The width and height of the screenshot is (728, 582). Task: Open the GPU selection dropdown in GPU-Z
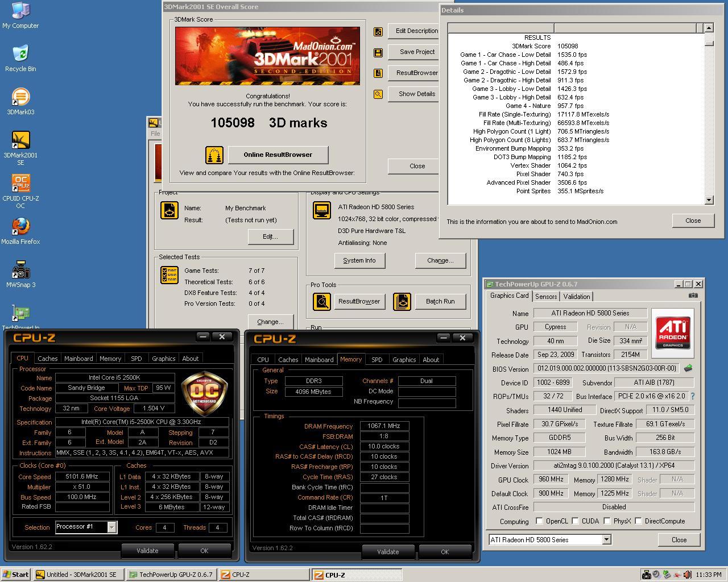[606, 539]
